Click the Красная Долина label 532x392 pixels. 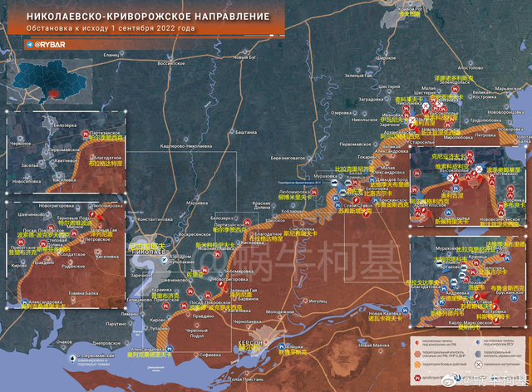click(261, 205)
